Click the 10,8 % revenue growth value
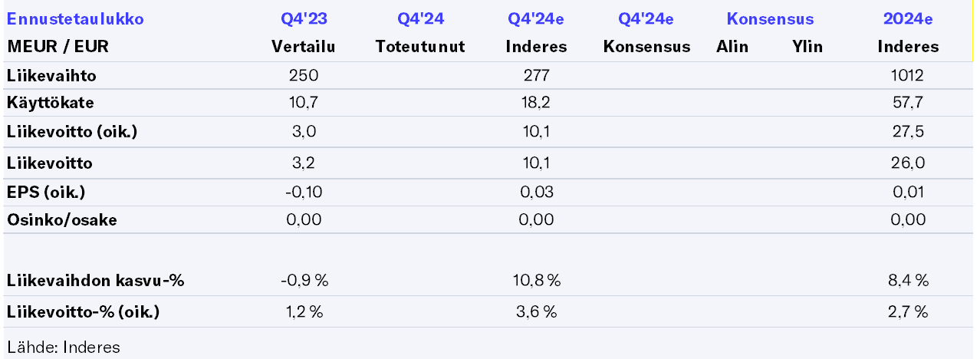980x359 pixels. 536,281
